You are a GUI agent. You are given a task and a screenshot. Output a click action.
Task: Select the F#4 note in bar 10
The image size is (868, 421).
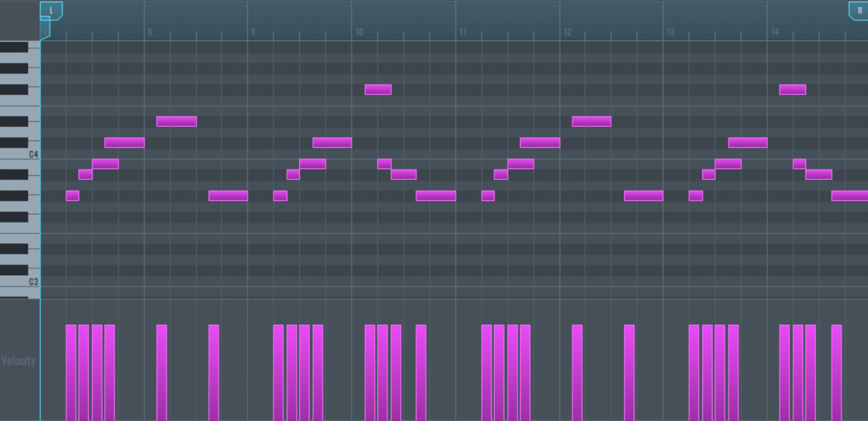(x=378, y=90)
